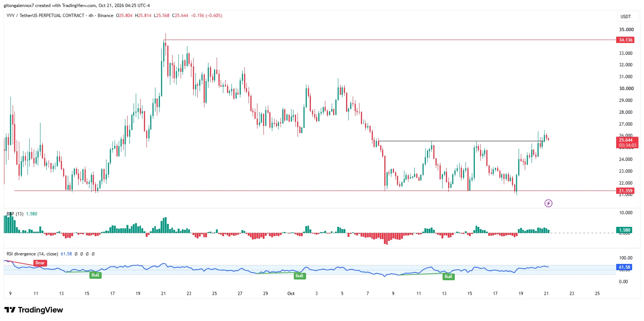Click the 30.000 price axis label

coord(626,89)
